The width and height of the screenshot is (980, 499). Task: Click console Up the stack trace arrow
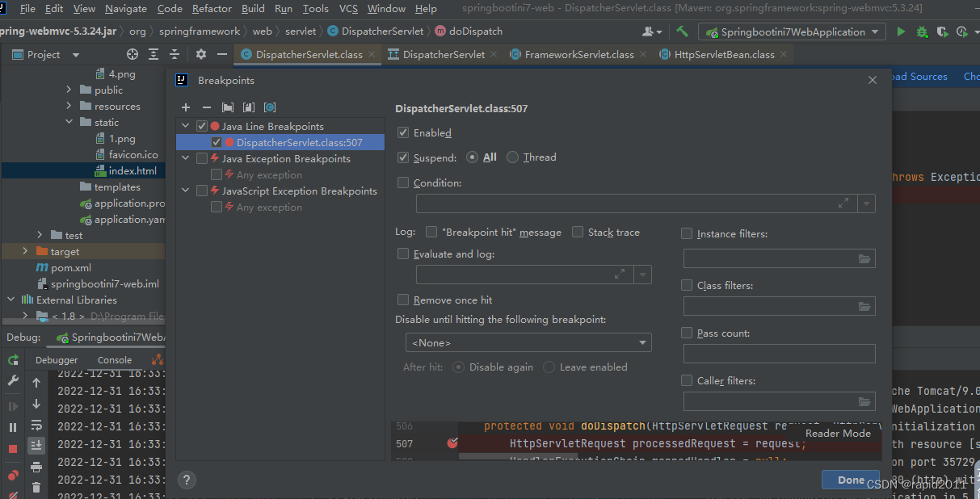coord(36,383)
